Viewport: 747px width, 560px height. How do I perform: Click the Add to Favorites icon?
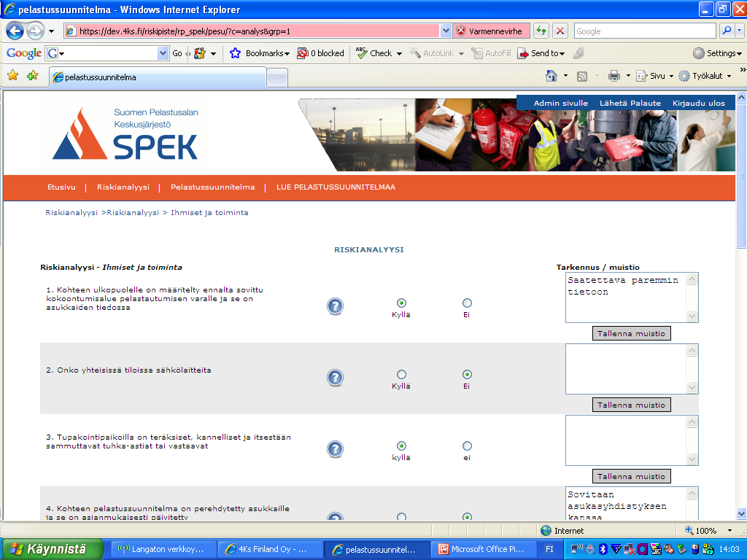[32, 76]
